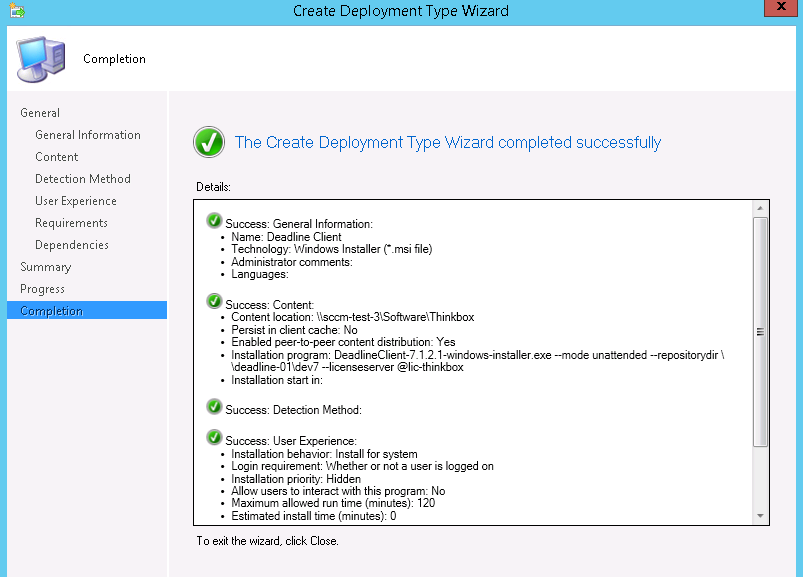
Task: Click the green check beside User Experience
Action: (214, 438)
